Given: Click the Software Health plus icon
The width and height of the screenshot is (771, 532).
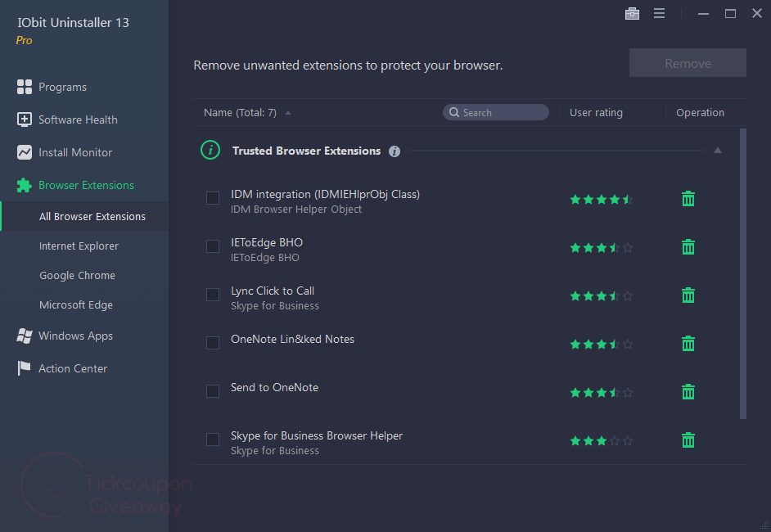Looking at the screenshot, I should 24,119.
